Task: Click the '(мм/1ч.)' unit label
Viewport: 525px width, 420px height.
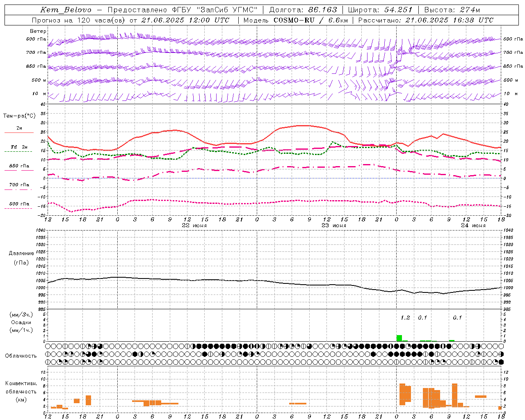Action: pos(21,330)
